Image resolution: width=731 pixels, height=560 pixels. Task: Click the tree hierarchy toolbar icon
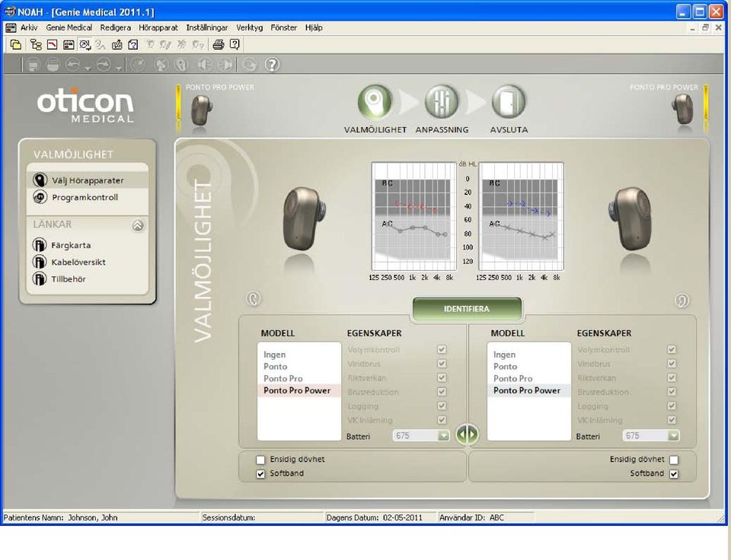[x=36, y=45]
